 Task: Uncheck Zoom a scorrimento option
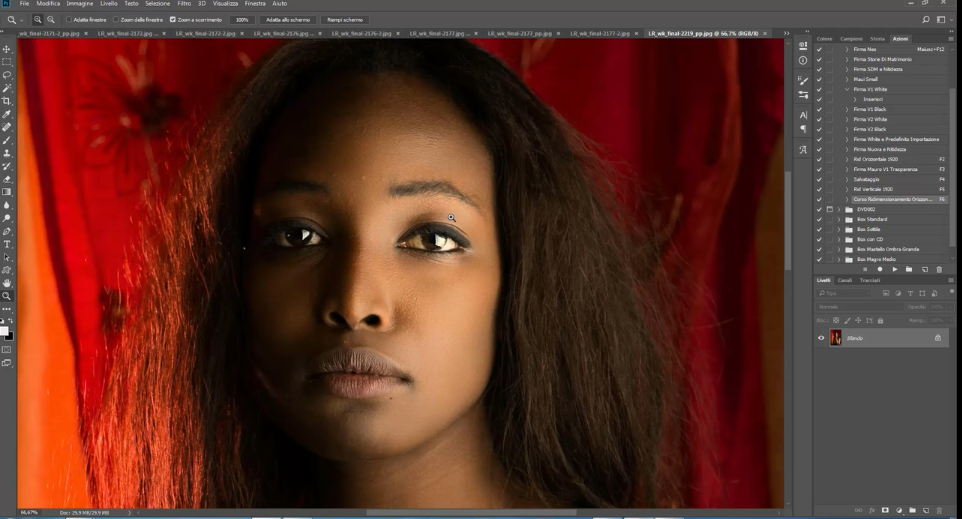173,19
